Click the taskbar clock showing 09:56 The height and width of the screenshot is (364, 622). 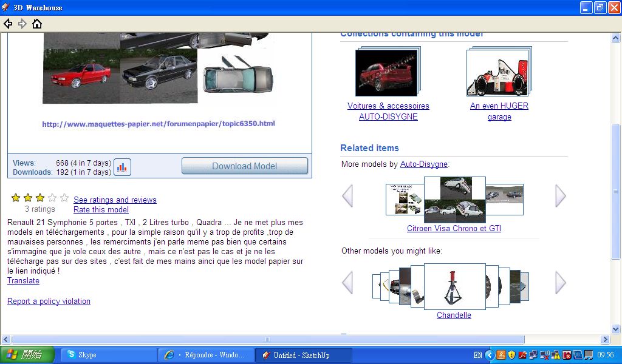pos(606,355)
